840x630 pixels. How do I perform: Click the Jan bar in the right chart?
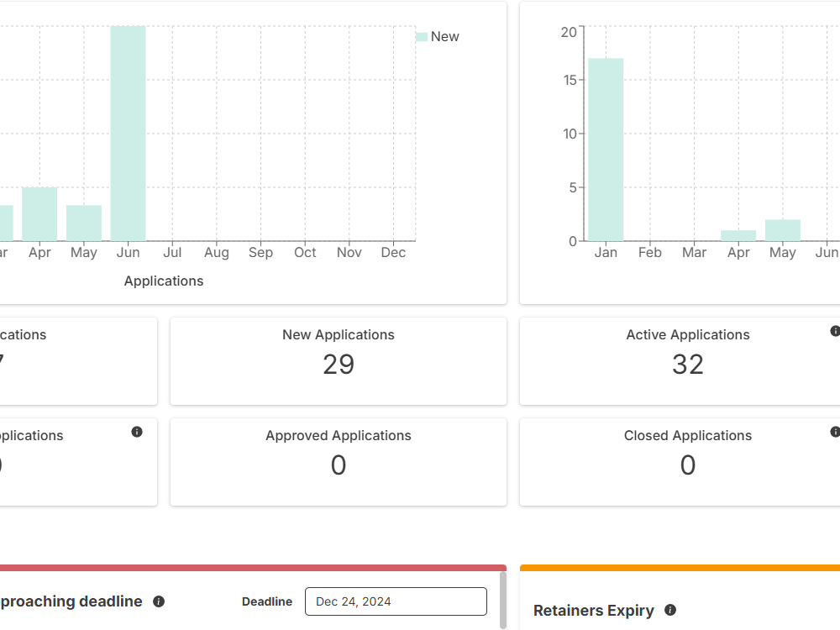[606, 150]
